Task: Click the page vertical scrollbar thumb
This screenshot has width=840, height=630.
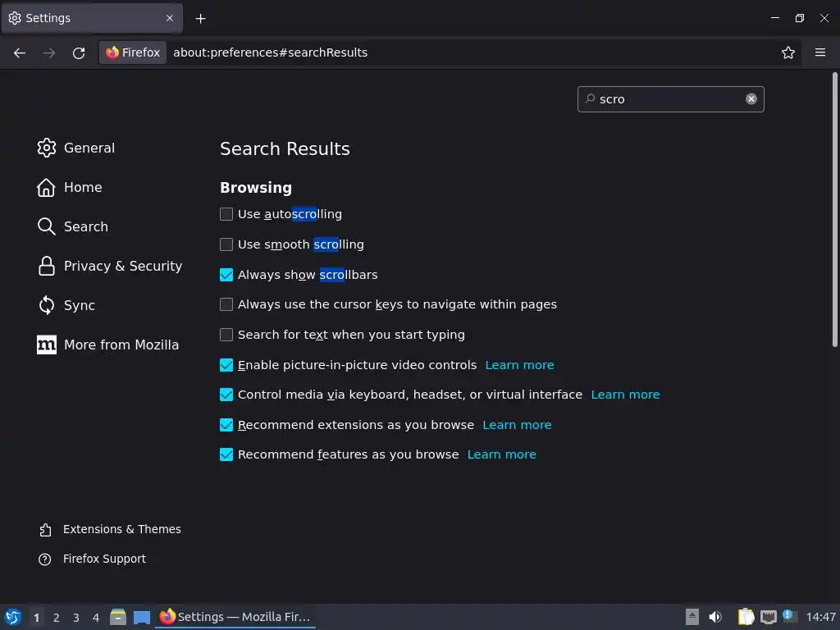Action: coord(834,209)
